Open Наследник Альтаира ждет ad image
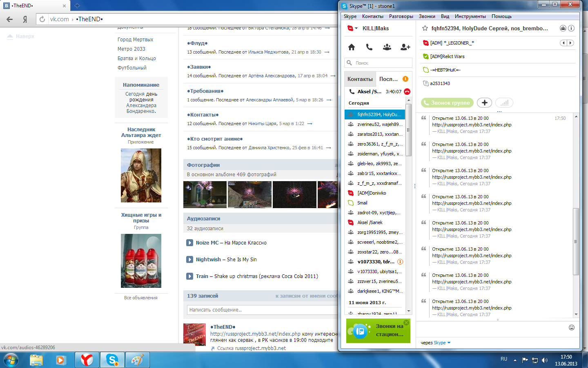Viewport: 588px width, 368px height. (x=141, y=175)
